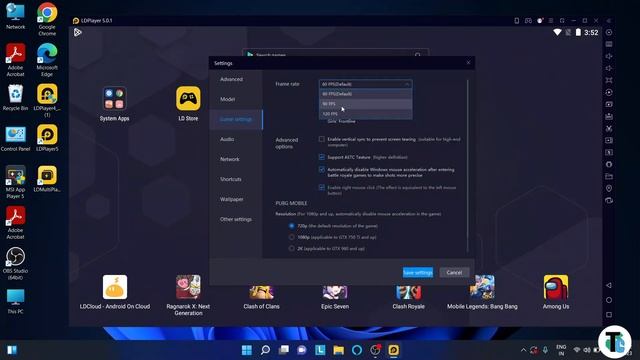
Task: Choose 120 FPS option in list
Action: [x=365, y=114]
